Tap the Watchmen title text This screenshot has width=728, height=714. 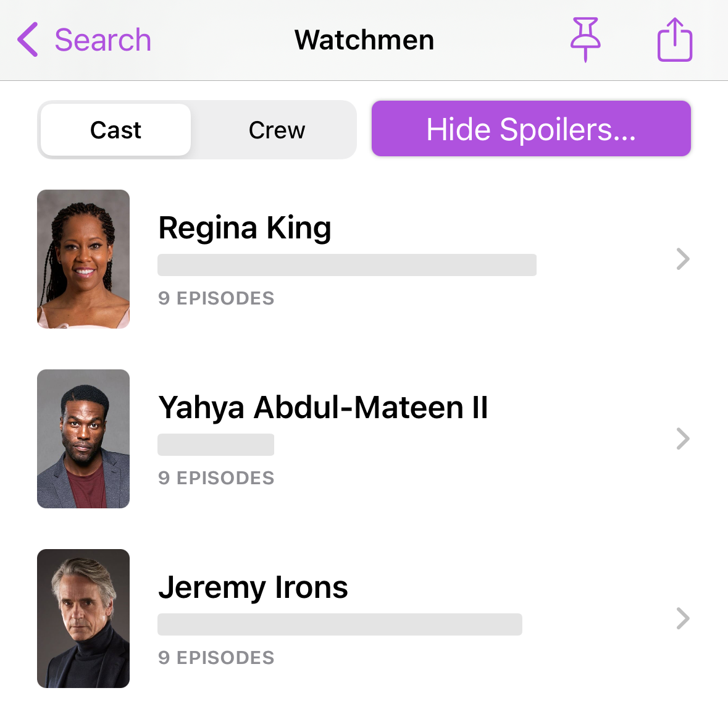[364, 40]
